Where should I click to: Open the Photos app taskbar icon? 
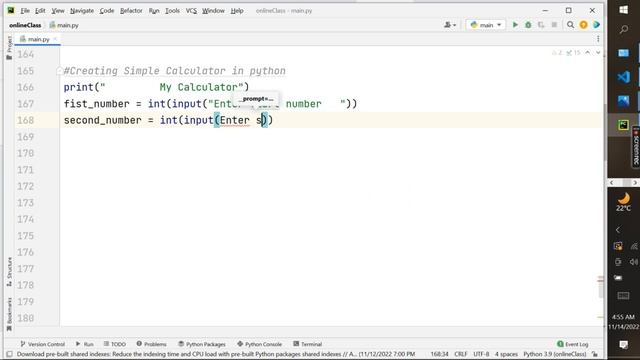(623, 100)
